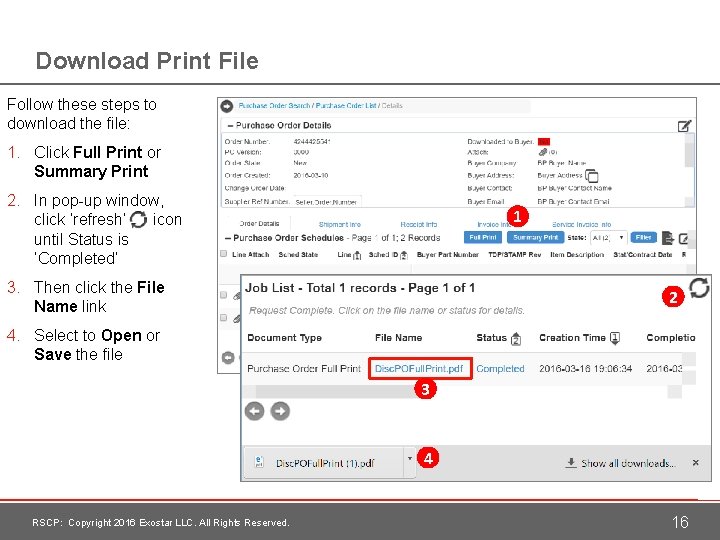Click the breadcrumb forward arrow circle icon
Screen dimensions: 720x540
click(227, 106)
